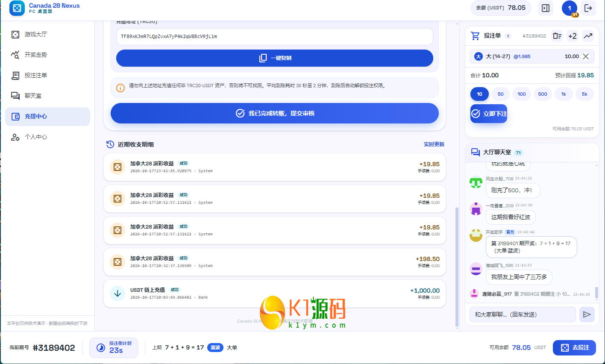
Task: Remove the 大 (14-27) bet entry
Action: click(x=586, y=56)
